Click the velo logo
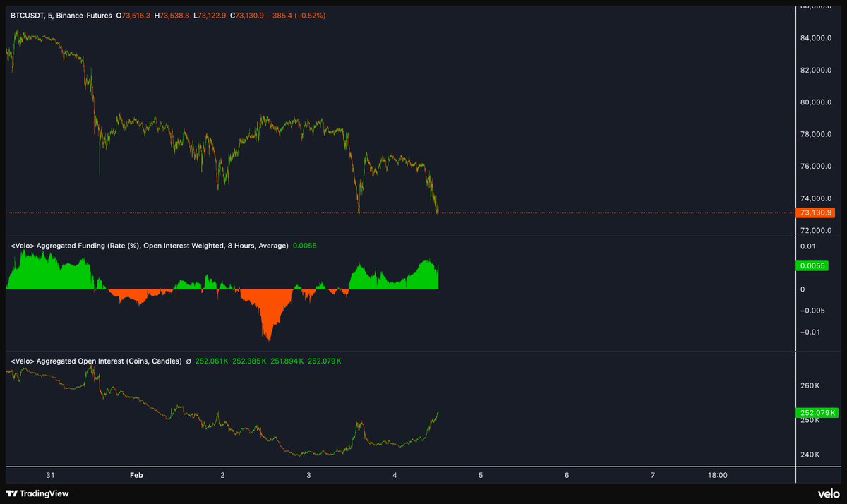847x504 pixels. click(828, 493)
